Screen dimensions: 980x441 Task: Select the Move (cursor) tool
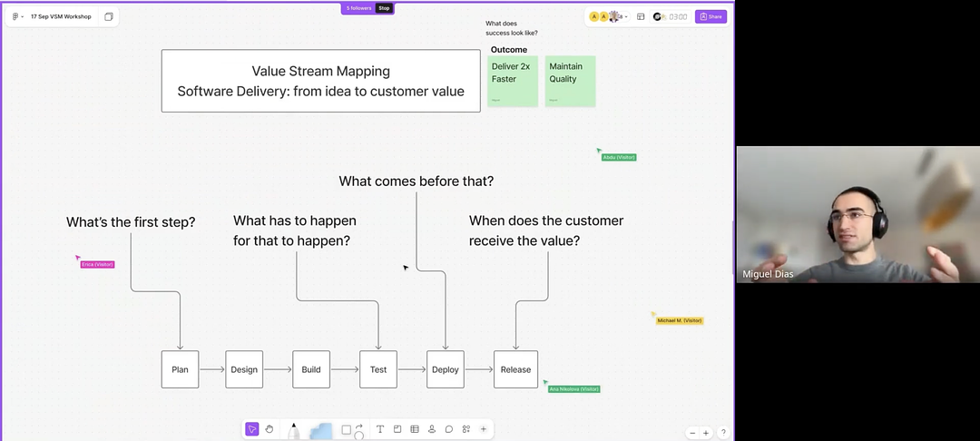coord(252,429)
